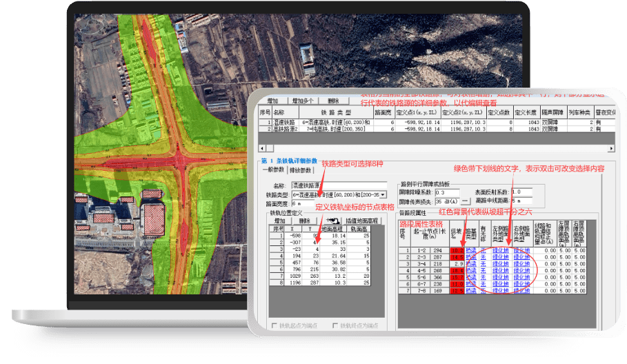Viewport: 627px width, 364px height.
Task: Click 删除 button in the top toolbar
Action: (x=333, y=101)
